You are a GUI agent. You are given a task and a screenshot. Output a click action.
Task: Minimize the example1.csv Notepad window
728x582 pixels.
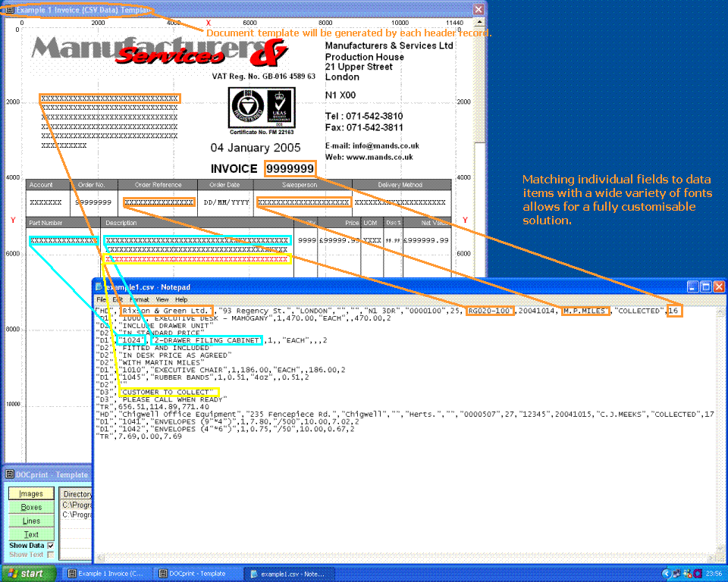pos(692,286)
